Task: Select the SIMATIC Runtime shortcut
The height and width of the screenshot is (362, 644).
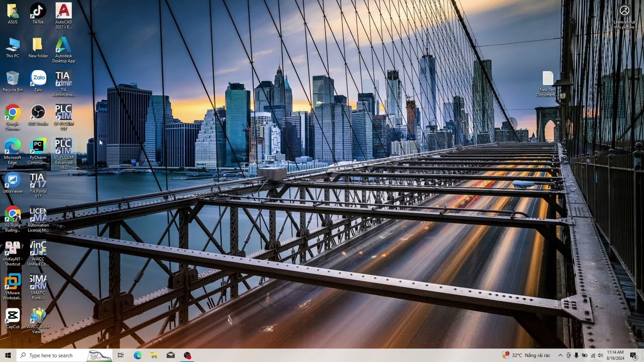Action: click(x=38, y=287)
